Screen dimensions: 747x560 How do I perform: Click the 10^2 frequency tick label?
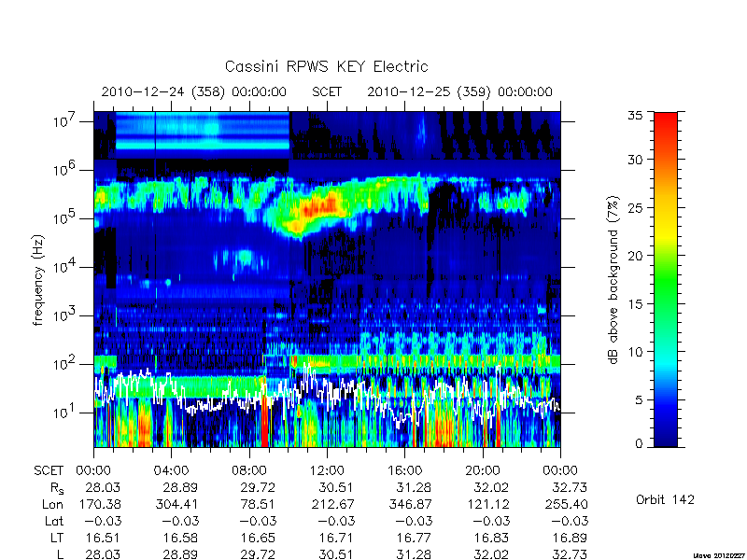66,363
